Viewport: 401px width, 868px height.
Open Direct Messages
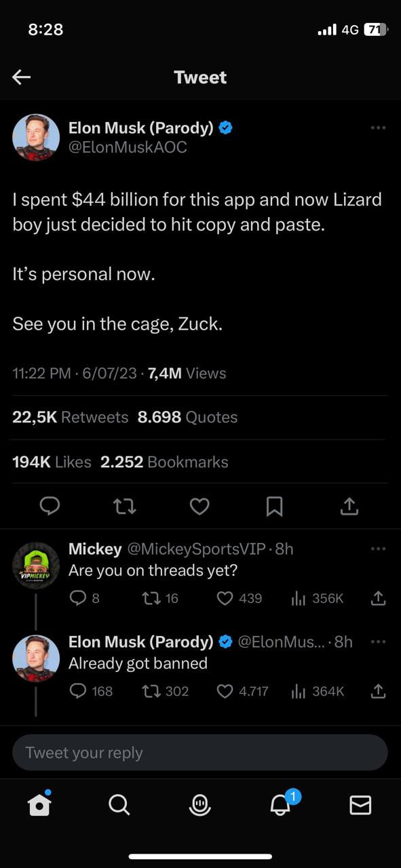click(360, 804)
